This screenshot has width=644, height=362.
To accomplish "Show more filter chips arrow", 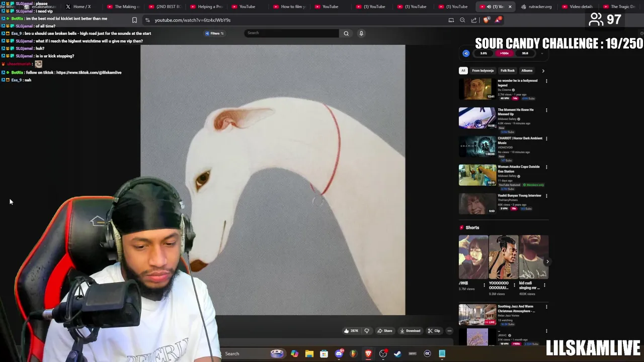I will point(543,71).
